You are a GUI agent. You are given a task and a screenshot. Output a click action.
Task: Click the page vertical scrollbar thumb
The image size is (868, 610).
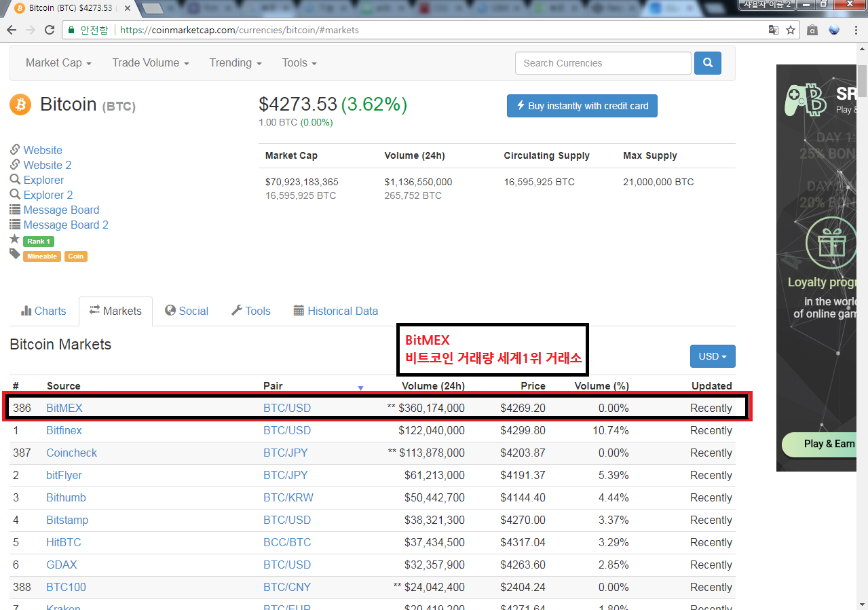pos(862,81)
